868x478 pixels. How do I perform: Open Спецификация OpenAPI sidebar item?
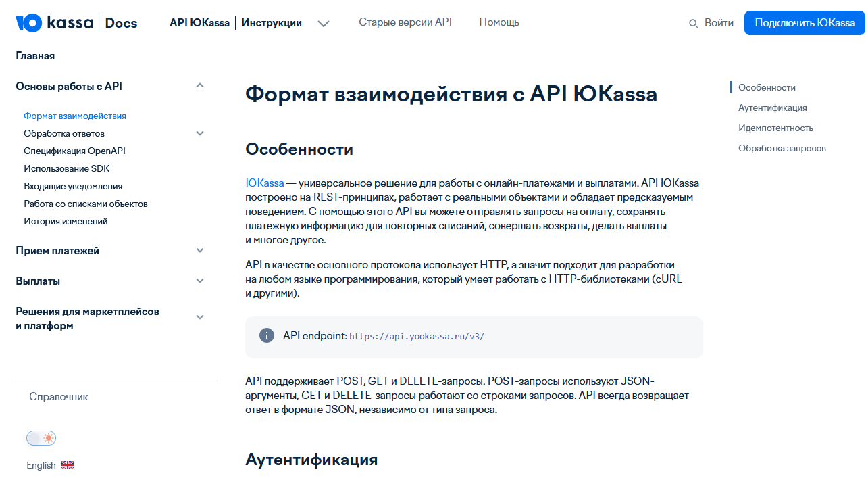(x=74, y=151)
